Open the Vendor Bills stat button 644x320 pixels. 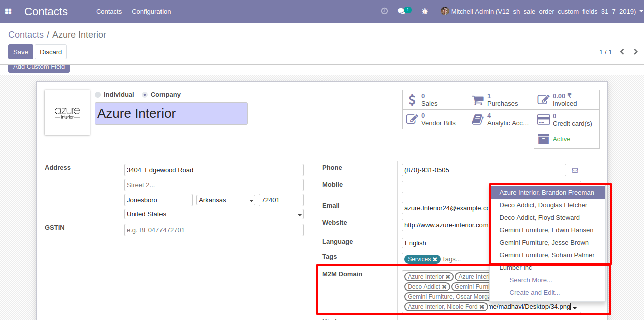[435, 119]
